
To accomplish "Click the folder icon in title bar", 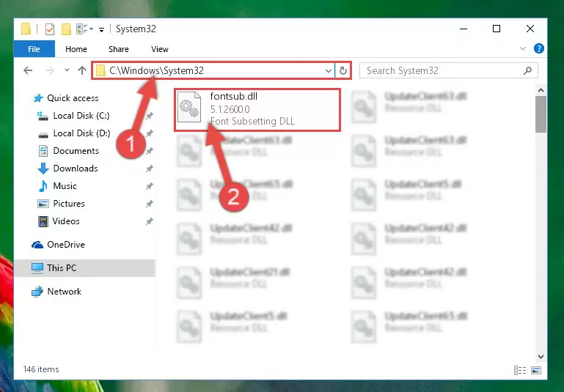I will point(26,29).
